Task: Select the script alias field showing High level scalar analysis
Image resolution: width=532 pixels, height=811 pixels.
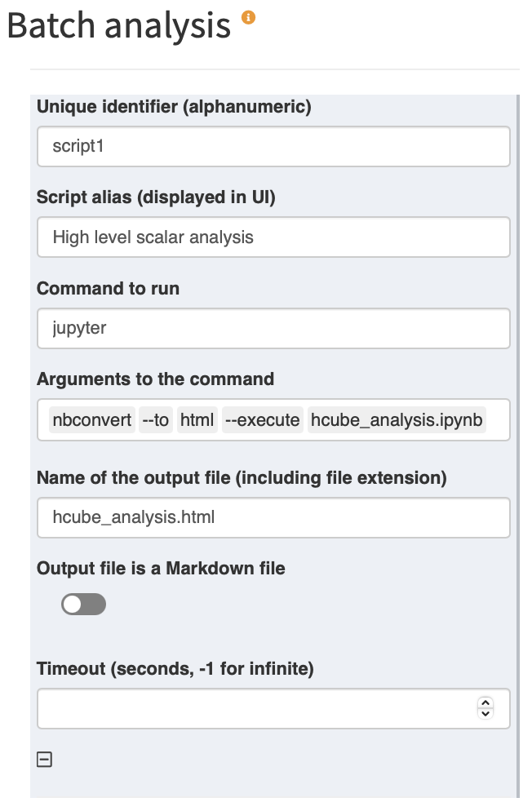Action: click(273, 237)
